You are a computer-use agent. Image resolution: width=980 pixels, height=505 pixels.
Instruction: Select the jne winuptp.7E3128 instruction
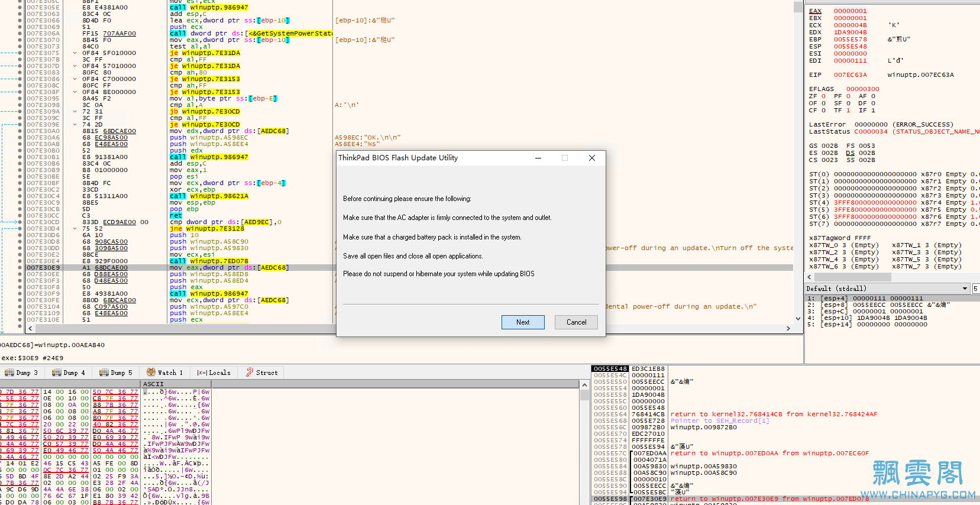pos(207,229)
